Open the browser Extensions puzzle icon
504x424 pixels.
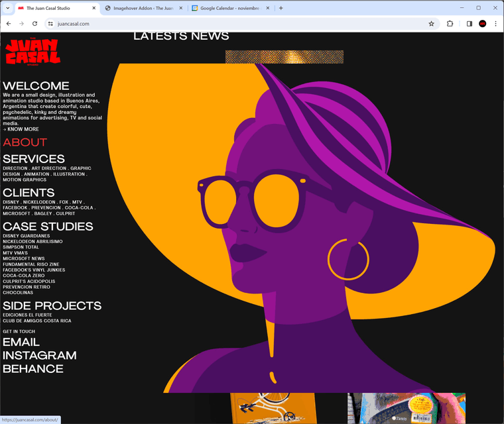point(450,24)
